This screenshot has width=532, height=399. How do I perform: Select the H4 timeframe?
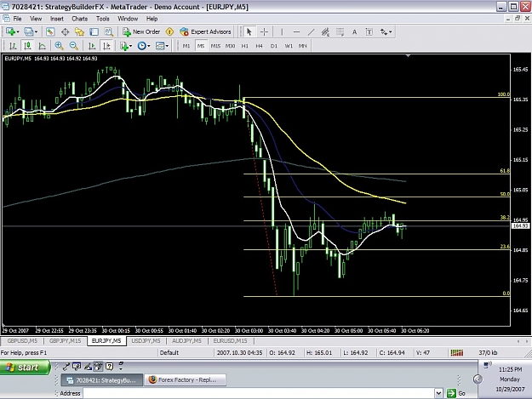(x=260, y=46)
